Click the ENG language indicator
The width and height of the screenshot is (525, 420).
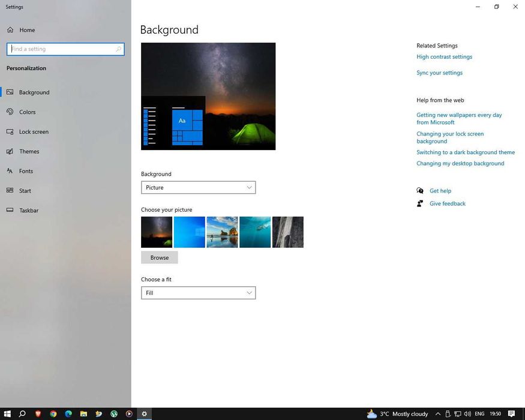pyautogui.click(x=479, y=414)
